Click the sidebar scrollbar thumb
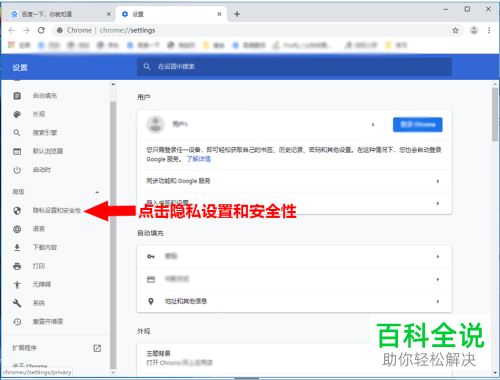 113,235
